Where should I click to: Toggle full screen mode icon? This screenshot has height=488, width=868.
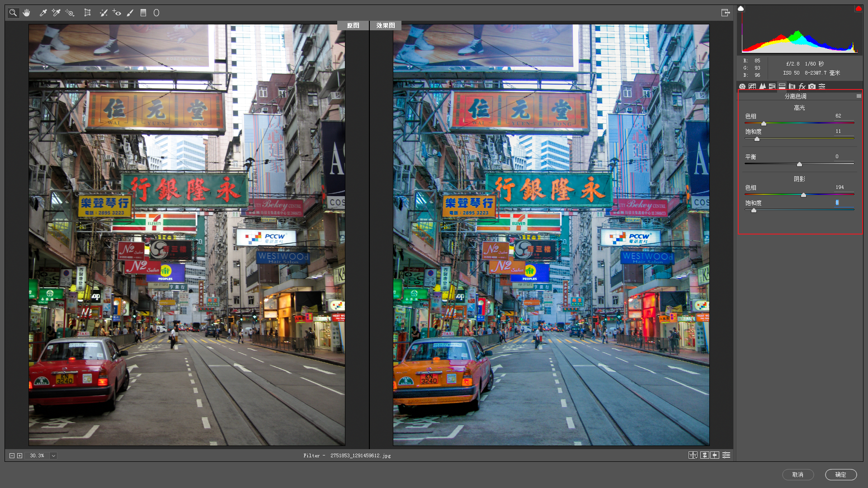pyautogui.click(x=726, y=13)
